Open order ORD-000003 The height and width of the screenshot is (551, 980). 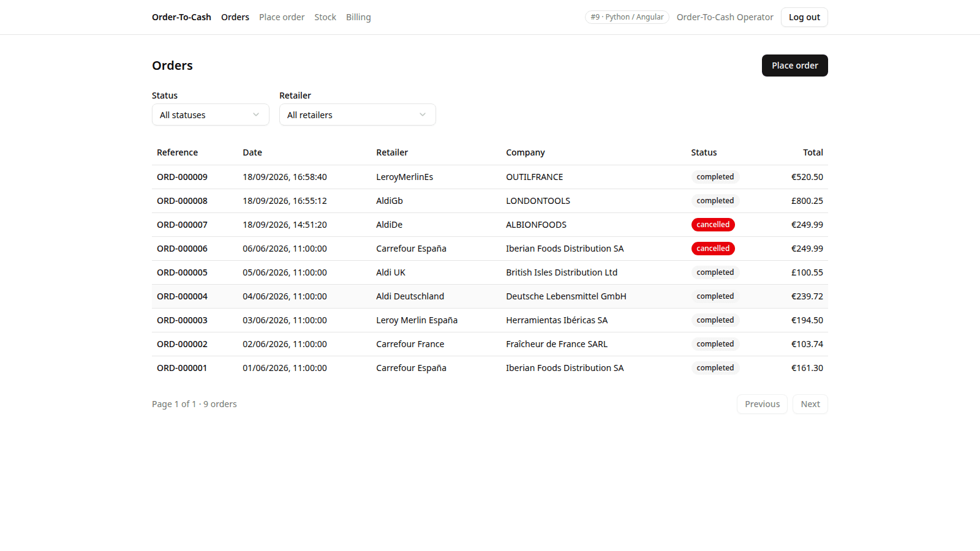182,320
